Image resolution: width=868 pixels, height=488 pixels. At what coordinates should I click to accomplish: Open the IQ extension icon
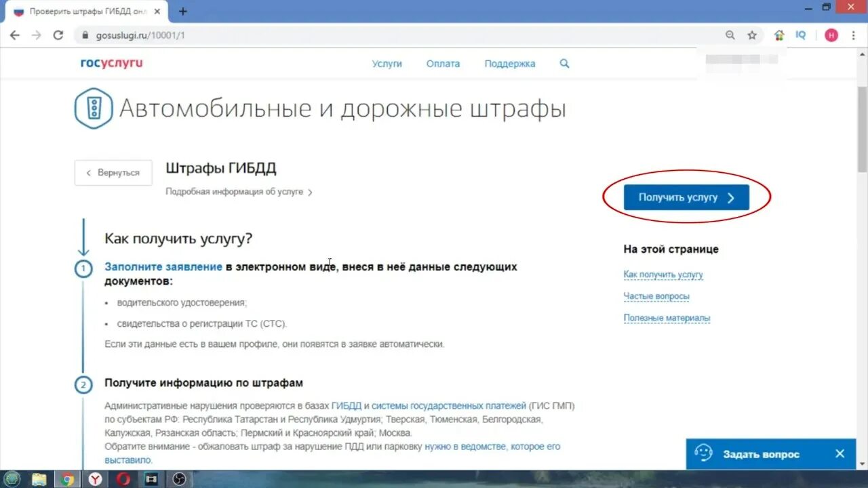pos(801,35)
